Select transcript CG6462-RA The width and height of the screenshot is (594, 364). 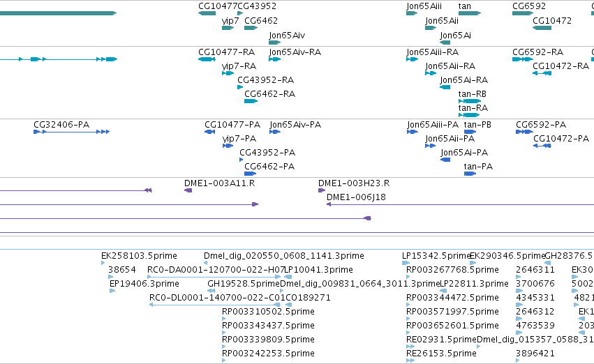coord(269,94)
